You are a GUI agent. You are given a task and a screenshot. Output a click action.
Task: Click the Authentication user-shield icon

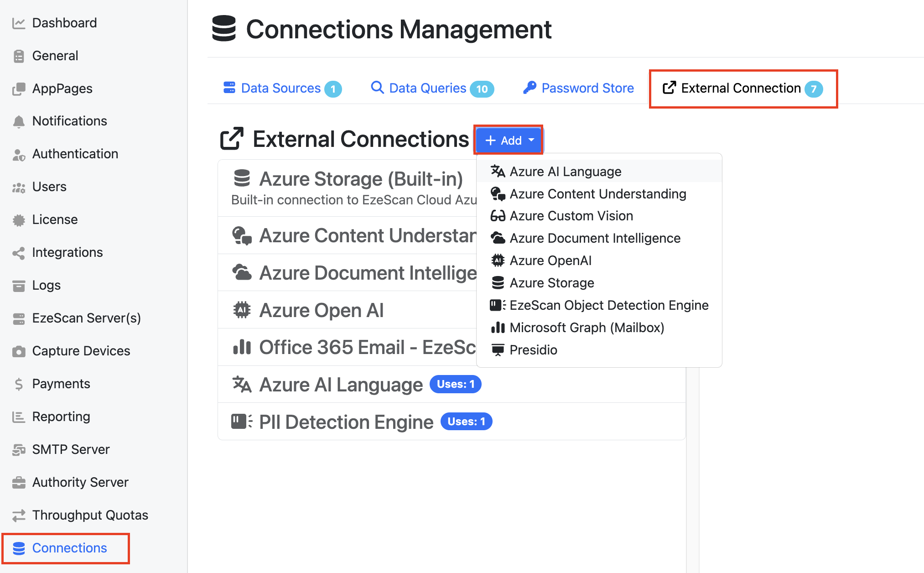[x=19, y=155]
